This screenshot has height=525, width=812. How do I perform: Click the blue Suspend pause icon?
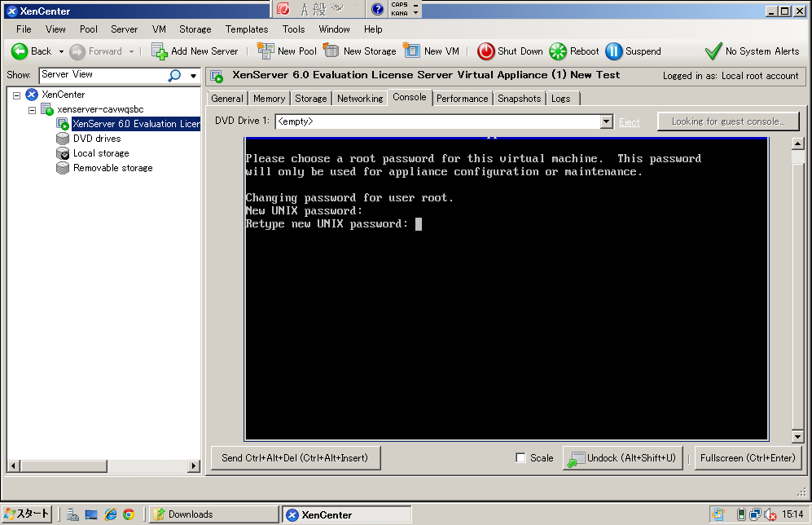click(613, 51)
